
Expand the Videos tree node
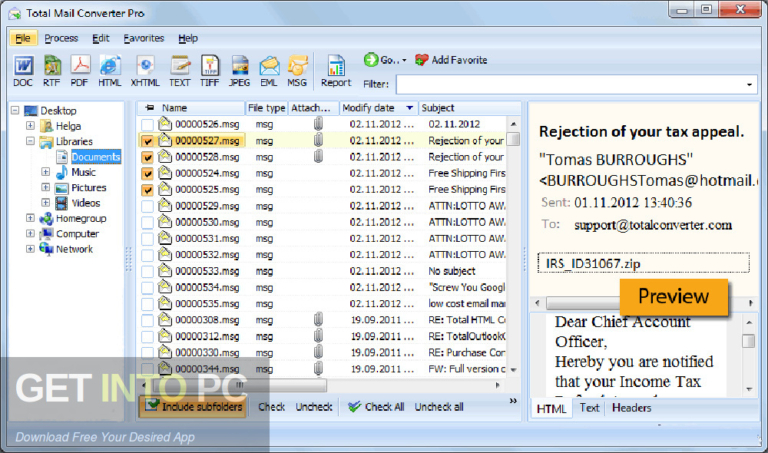(46, 202)
